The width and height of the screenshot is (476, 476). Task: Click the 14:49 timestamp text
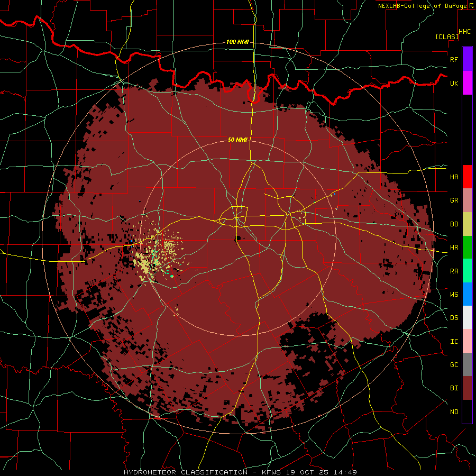(346, 472)
